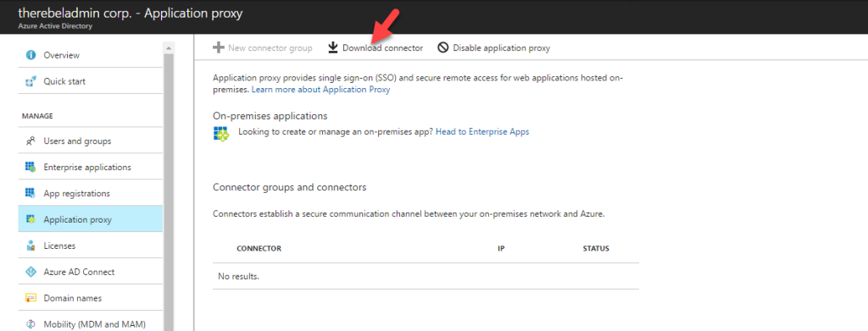The width and height of the screenshot is (868, 331).
Task: Sort by the CONNECTOR column header
Action: (x=259, y=249)
